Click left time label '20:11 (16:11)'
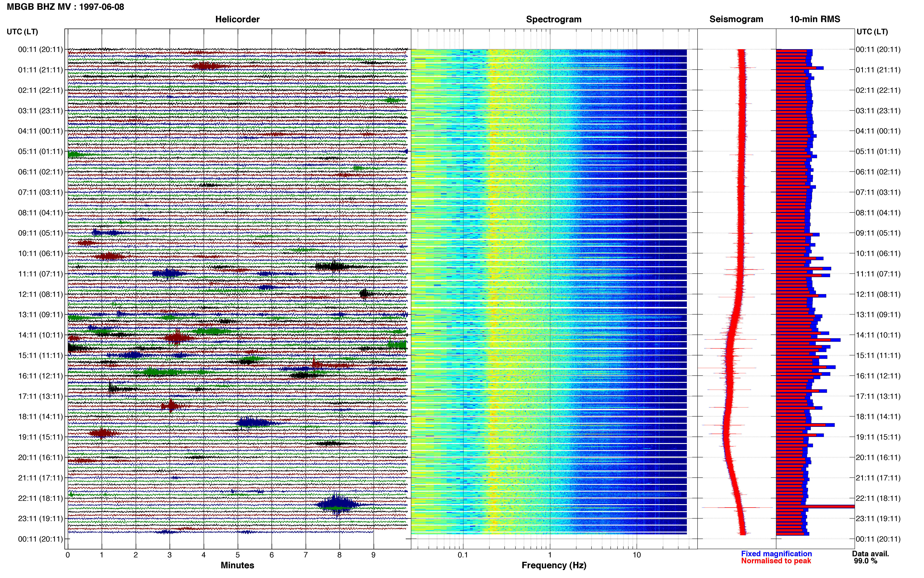This screenshot has width=924, height=578. pos(41,458)
